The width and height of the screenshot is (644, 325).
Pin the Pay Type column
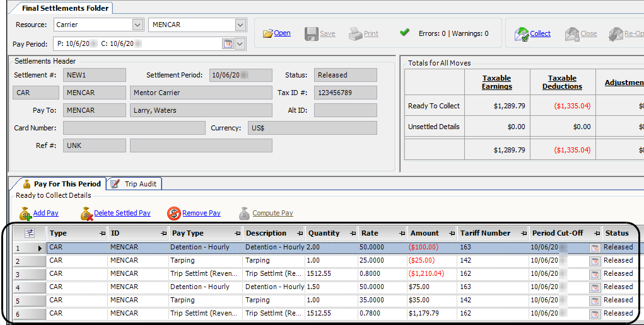(x=237, y=234)
